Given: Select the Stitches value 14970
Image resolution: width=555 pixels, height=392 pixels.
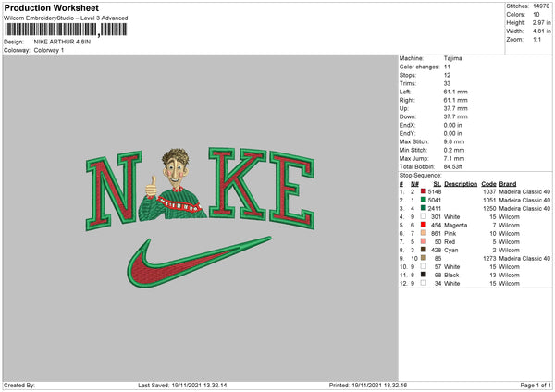Looking at the screenshot, I should click(x=541, y=6).
